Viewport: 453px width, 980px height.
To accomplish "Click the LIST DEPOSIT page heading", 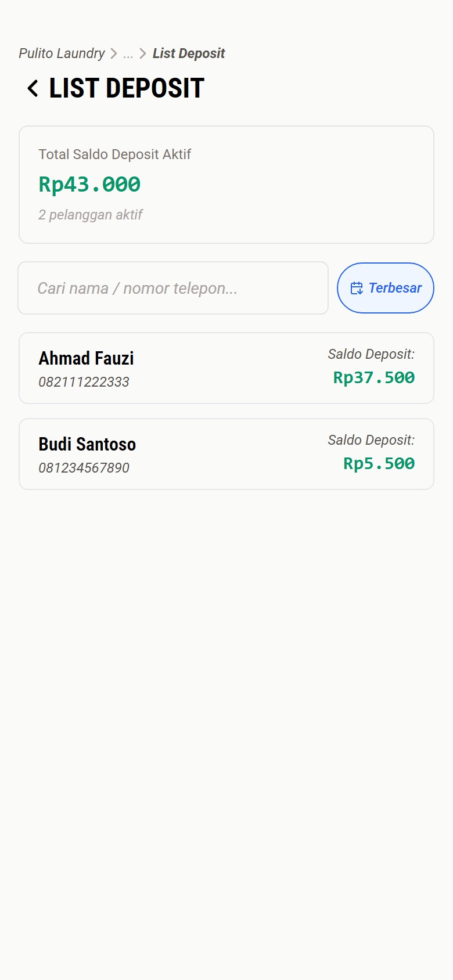I will (127, 88).
